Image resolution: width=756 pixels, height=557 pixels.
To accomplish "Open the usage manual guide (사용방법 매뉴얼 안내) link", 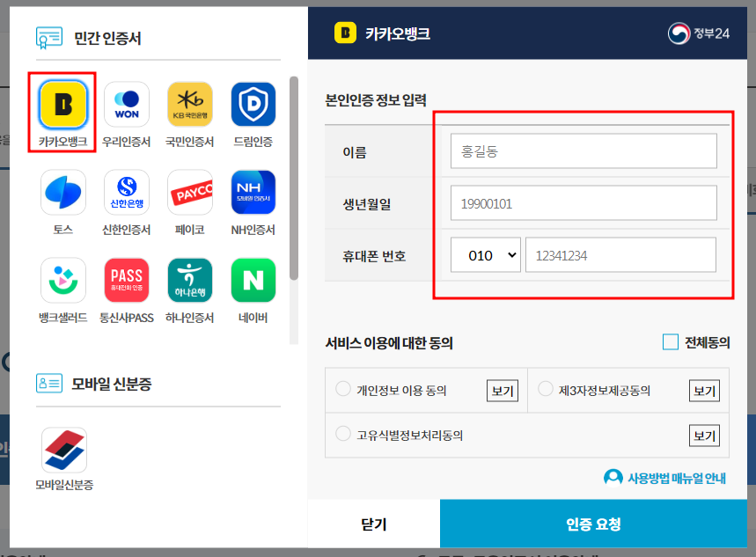I will pyautogui.click(x=677, y=479).
